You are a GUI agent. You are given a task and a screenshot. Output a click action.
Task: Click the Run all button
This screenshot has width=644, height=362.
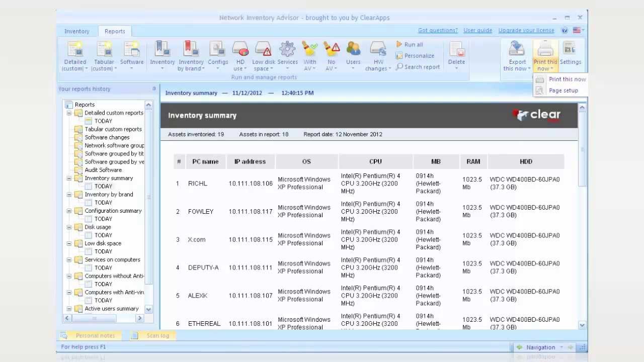(409, 44)
